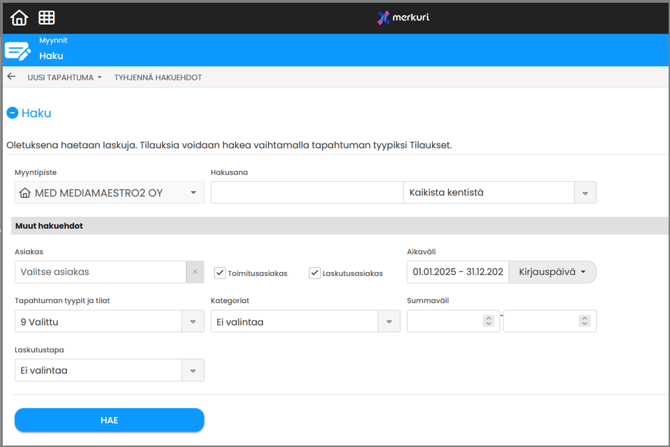Click into the Hakusana text field
The width and height of the screenshot is (670, 447).
coord(306,193)
